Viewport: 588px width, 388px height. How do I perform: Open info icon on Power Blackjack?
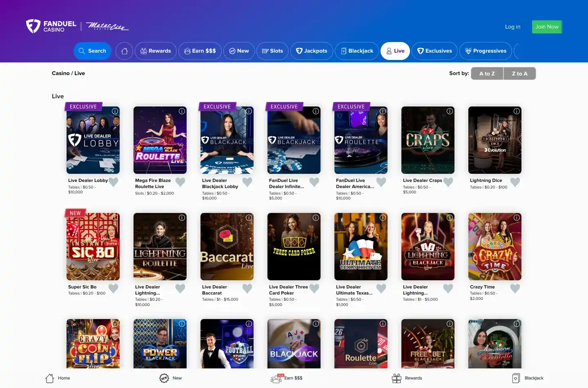pos(182,324)
